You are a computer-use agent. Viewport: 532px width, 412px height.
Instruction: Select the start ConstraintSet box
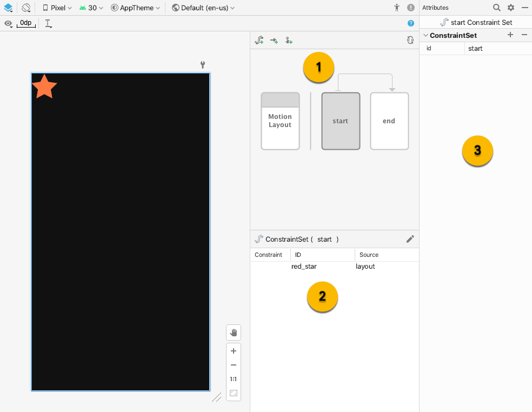pos(340,121)
